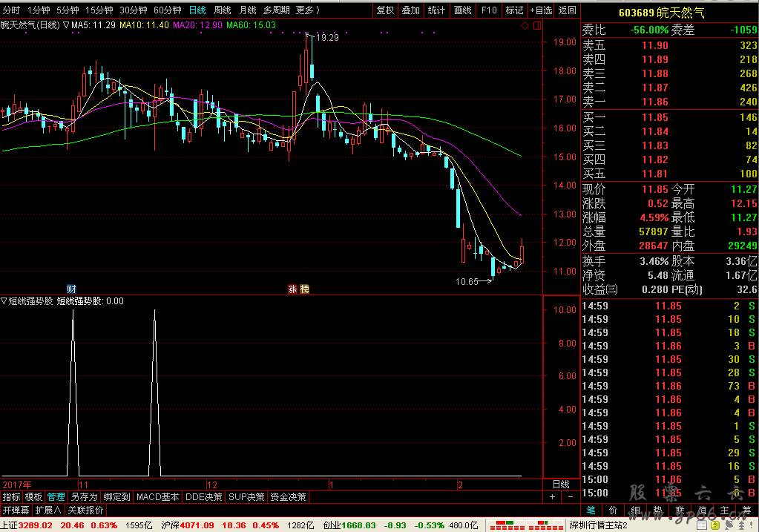The image size is (759, 532).
Task: Click the 另存为 save-as tab
Action: (85, 497)
